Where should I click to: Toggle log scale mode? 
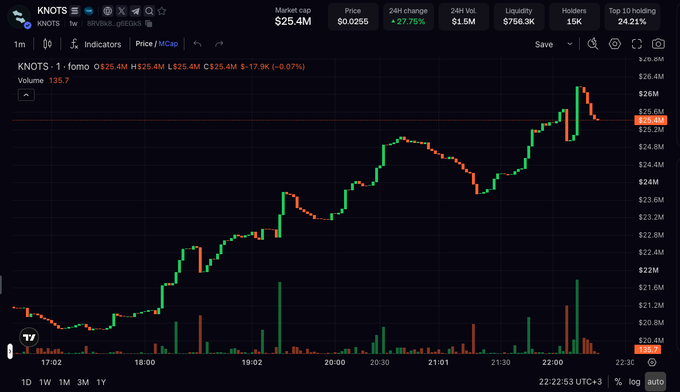tap(634, 382)
